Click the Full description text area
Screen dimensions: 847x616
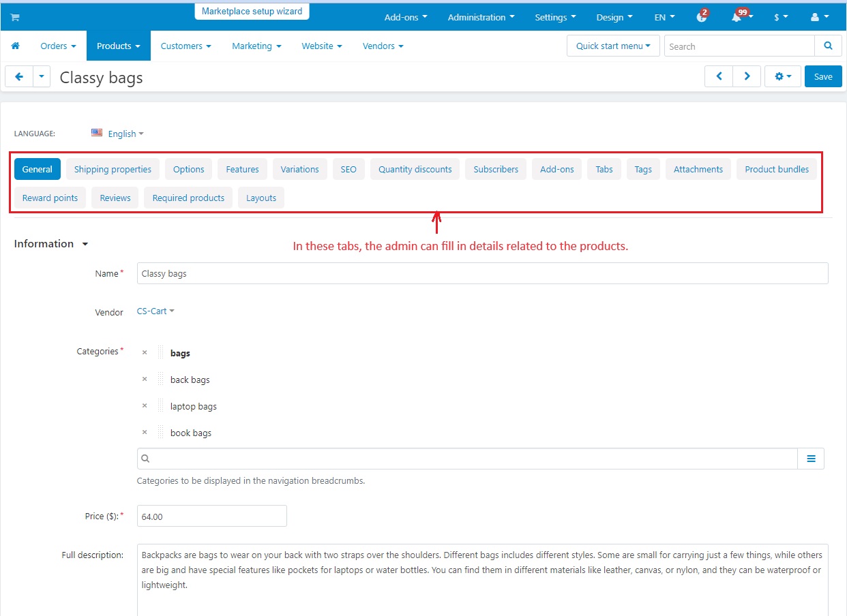[483, 580]
